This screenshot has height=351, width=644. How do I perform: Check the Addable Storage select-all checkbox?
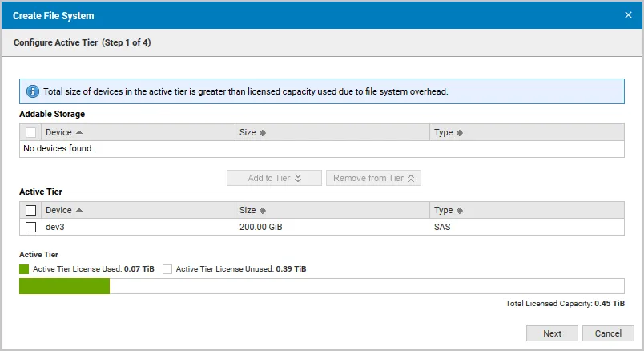(31, 133)
